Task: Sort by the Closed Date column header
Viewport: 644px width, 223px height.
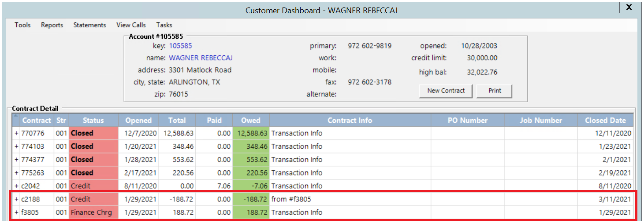Action: coord(605,120)
